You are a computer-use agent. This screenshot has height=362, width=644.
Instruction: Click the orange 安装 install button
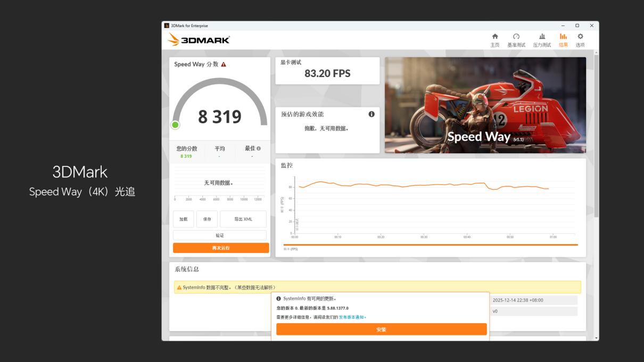[381, 330]
